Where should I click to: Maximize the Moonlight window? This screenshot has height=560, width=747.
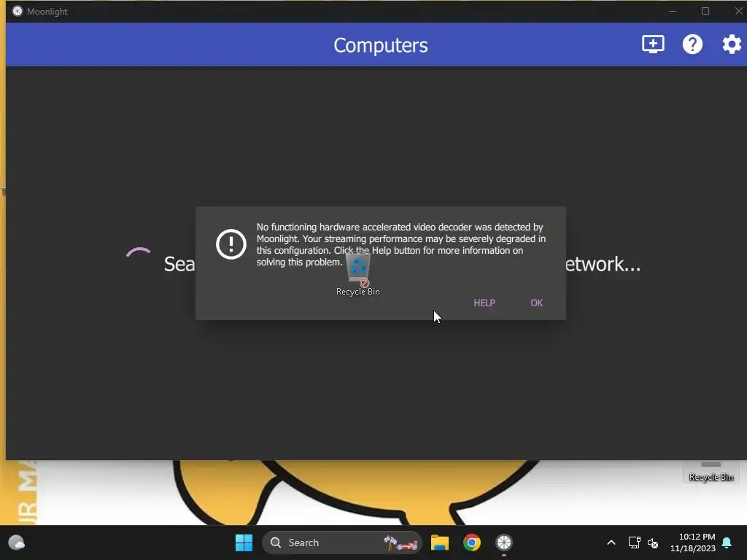705,11
